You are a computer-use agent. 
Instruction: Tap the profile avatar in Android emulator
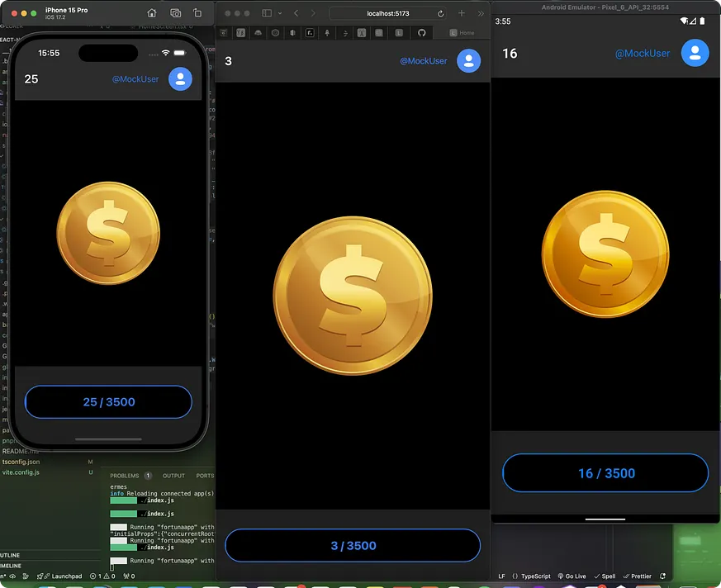point(695,54)
